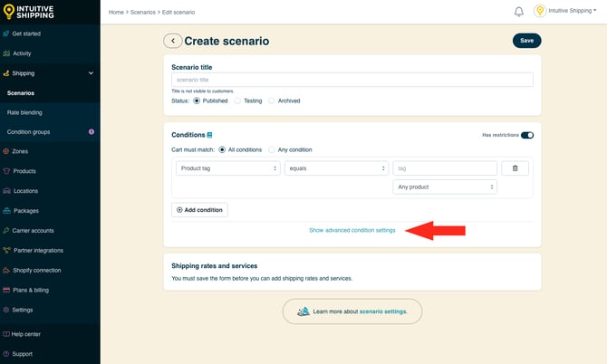
Task: Open the equals operator dropdown
Action: point(336,168)
